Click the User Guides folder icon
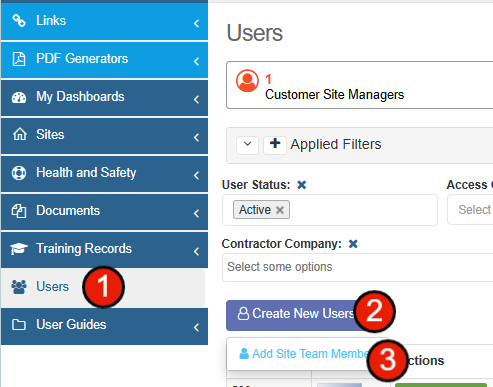Screen dimensions: 493x387 coord(19,325)
